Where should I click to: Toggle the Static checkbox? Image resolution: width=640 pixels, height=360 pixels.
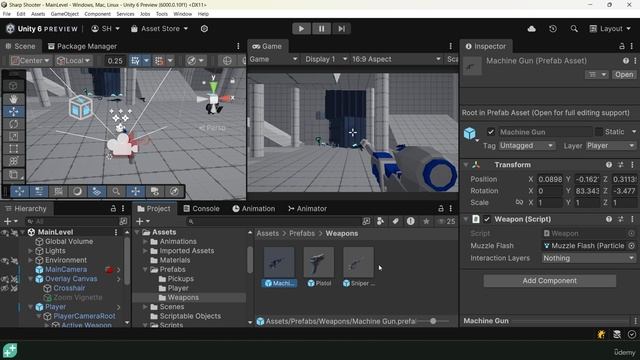pyautogui.click(x=599, y=132)
